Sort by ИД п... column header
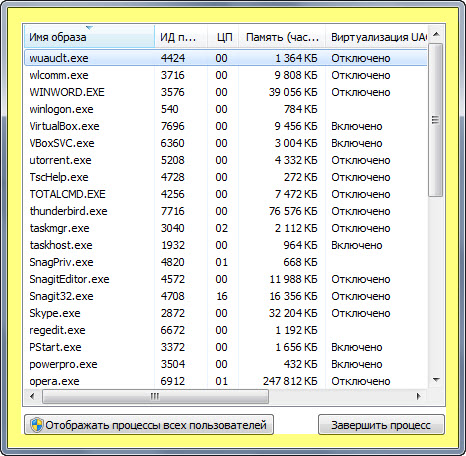This screenshot has width=466, height=456. pos(181,37)
